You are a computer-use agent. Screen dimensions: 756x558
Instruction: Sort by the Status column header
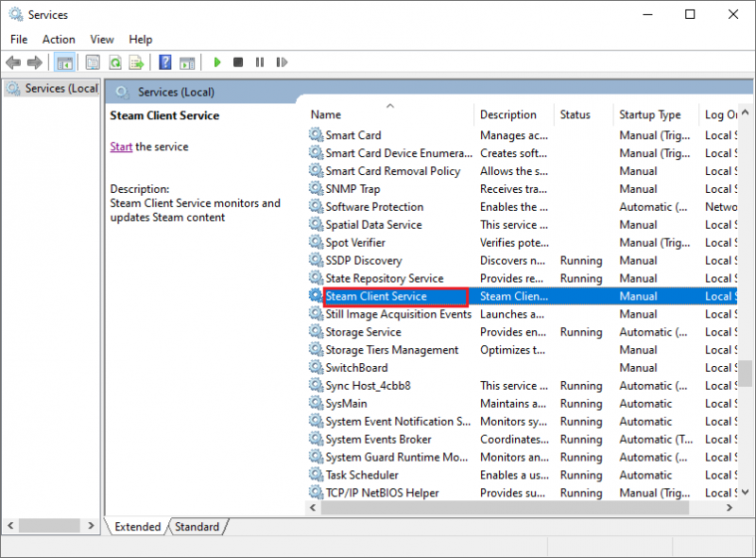point(583,114)
